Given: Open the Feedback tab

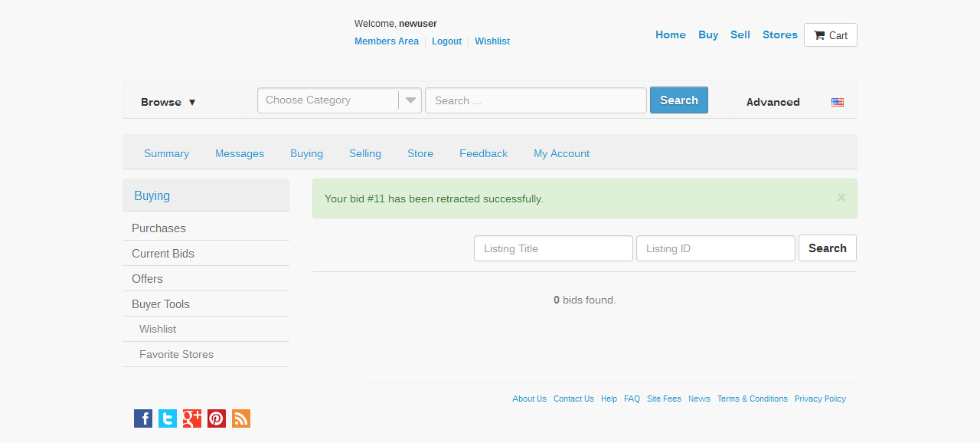Looking at the screenshot, I should [483, 153].
